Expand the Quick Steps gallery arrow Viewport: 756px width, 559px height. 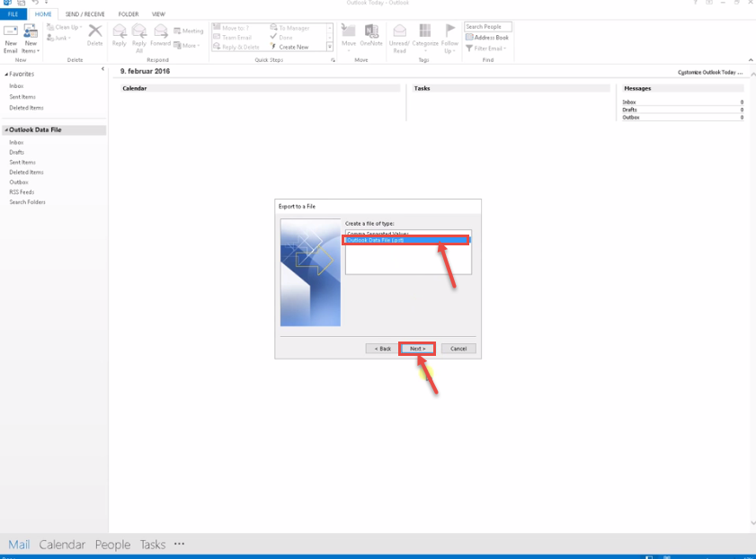tap(330, 47)
